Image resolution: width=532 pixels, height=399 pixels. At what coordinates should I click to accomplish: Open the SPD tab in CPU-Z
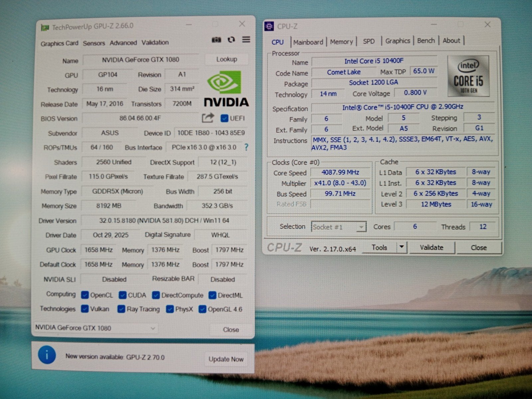click(369, 41)
